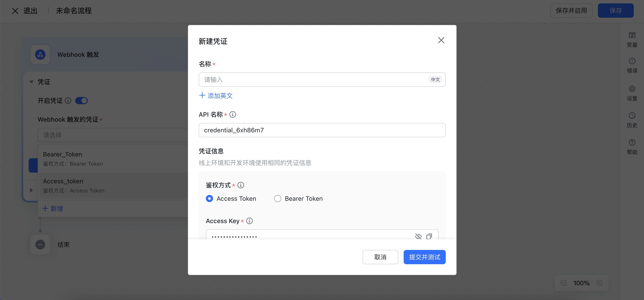Toggle Access Key visibility eye icon

[418, 236]
